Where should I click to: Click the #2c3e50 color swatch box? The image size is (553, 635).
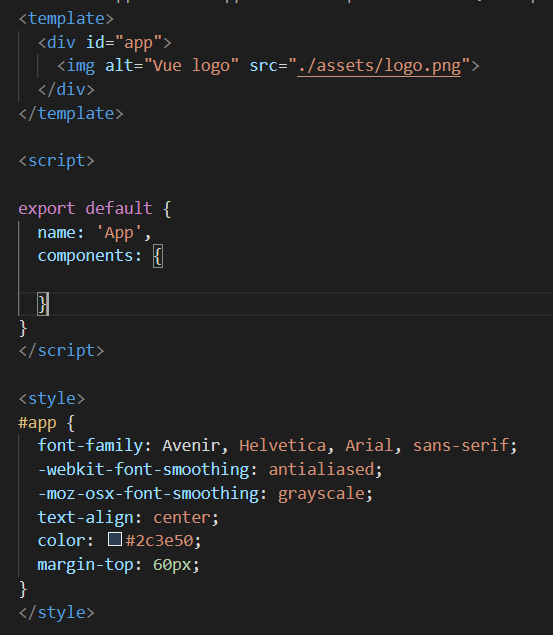tap(115, 539)
